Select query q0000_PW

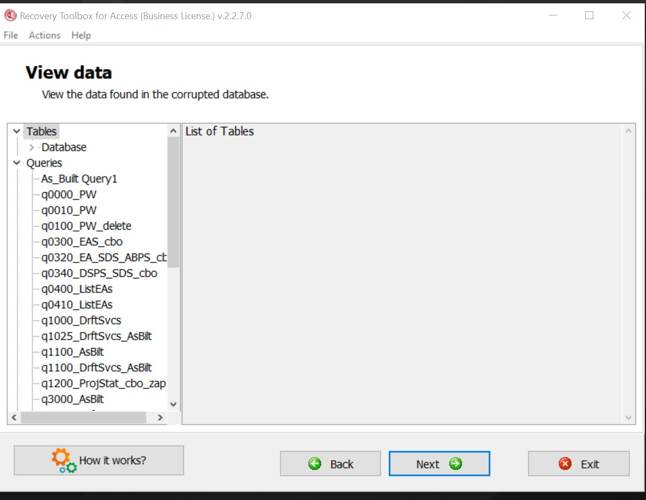(x=69, y=194)
